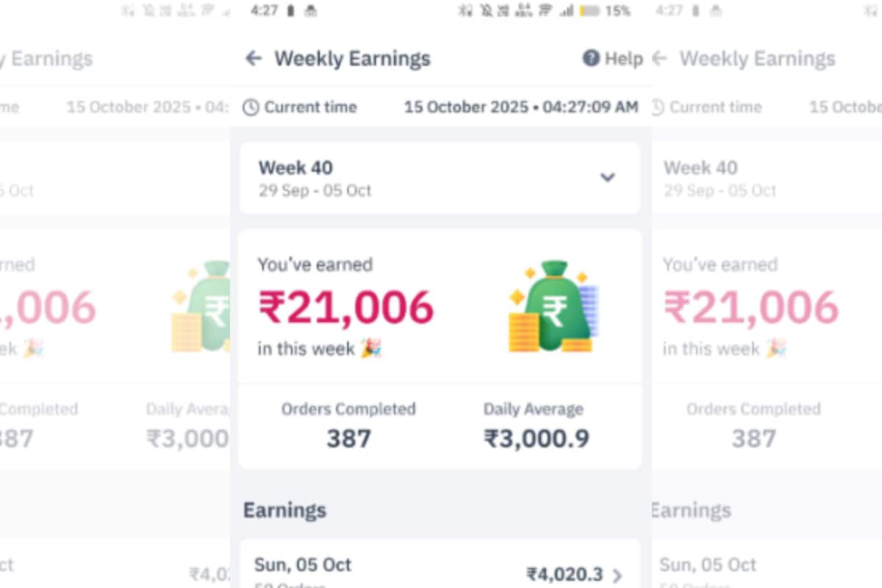Expand Sun, 05 Oct earnings with the right chevron
The height and width of the screenshot is (588, 882).
[x=617, y=576]
